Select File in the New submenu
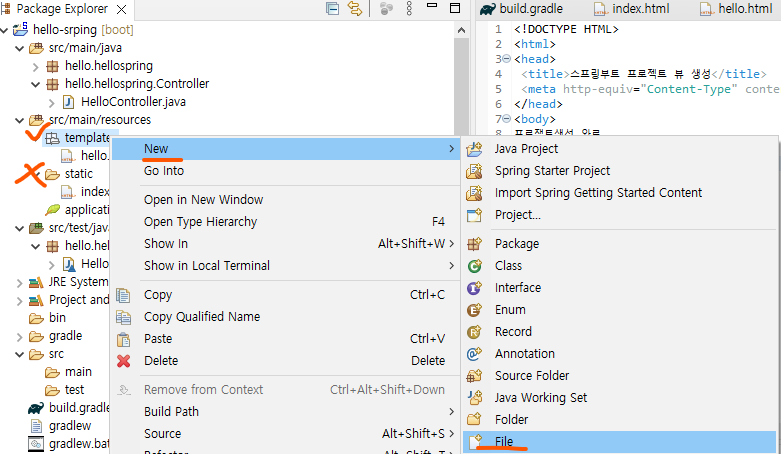 click(619, 442)
